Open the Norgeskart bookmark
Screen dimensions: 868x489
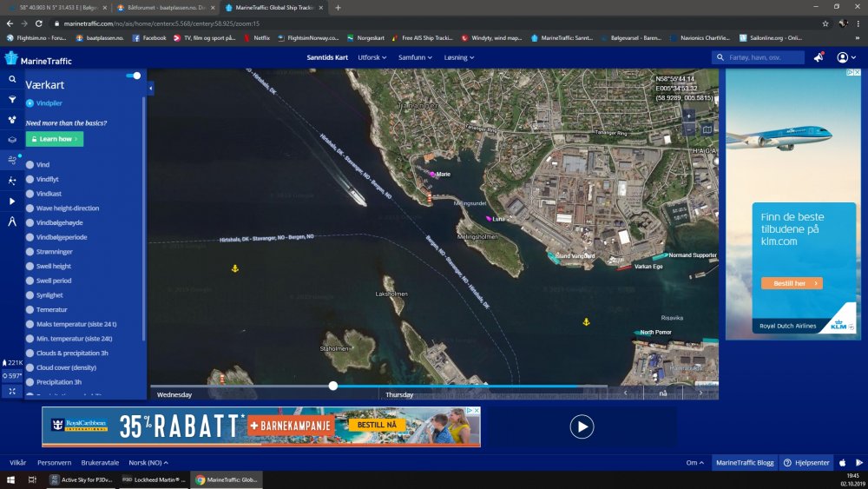[366, 38]
